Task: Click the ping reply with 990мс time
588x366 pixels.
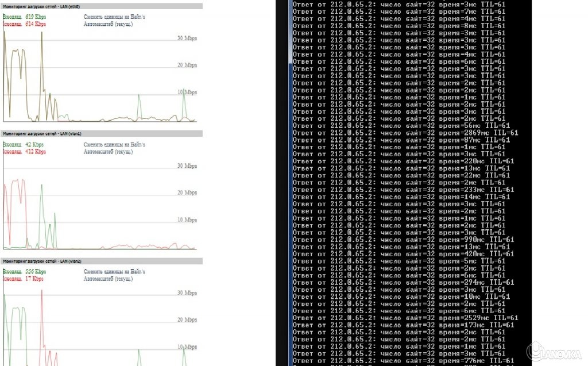Action: 403,240
